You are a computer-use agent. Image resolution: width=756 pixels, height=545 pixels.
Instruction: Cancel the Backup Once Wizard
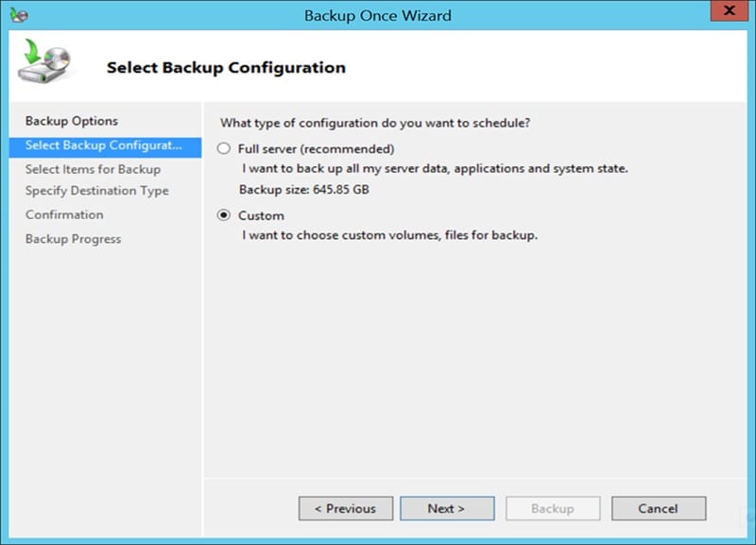[659, 508]
